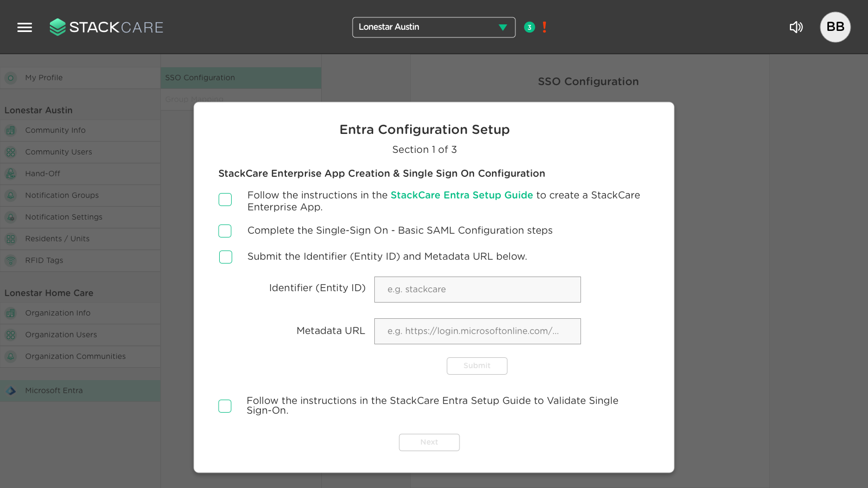Click the Residents / Units icon

click(11, 239)
